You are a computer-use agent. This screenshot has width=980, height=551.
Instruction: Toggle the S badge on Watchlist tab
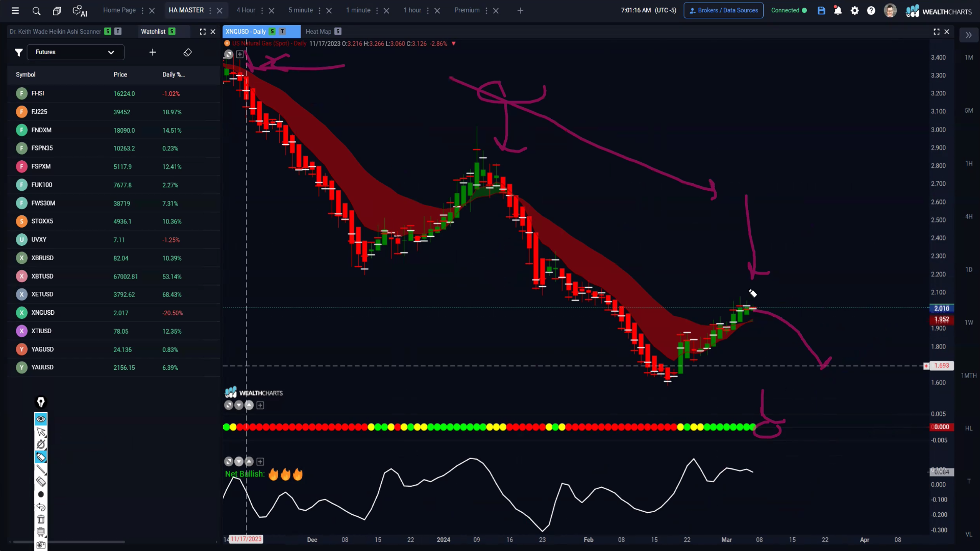click(172, 32)
